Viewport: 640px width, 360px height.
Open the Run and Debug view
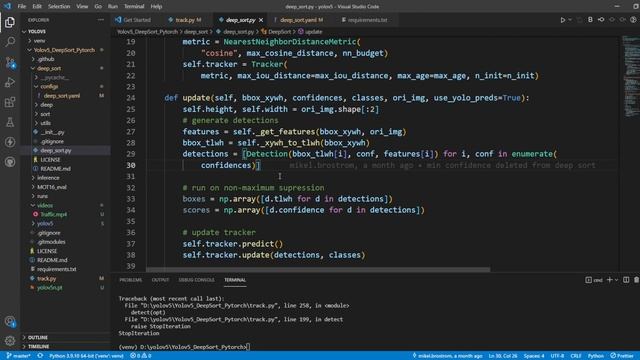(10, 82)
